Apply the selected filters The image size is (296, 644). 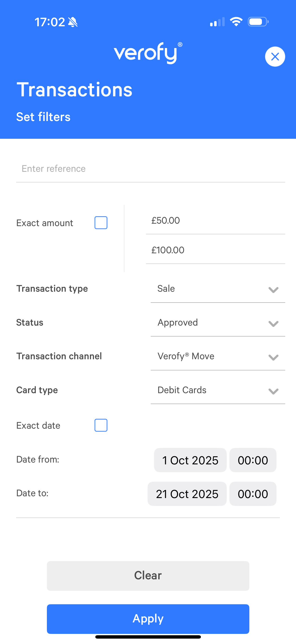148,619
